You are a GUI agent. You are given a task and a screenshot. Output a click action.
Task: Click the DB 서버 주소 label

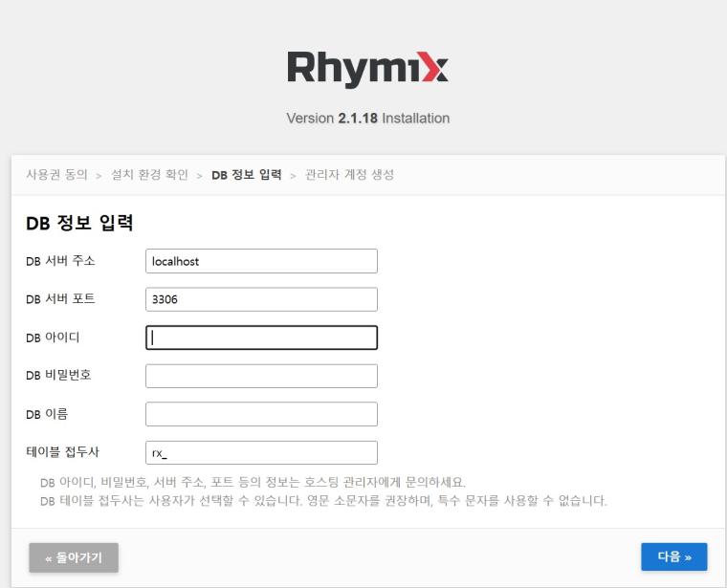point(60,261)
